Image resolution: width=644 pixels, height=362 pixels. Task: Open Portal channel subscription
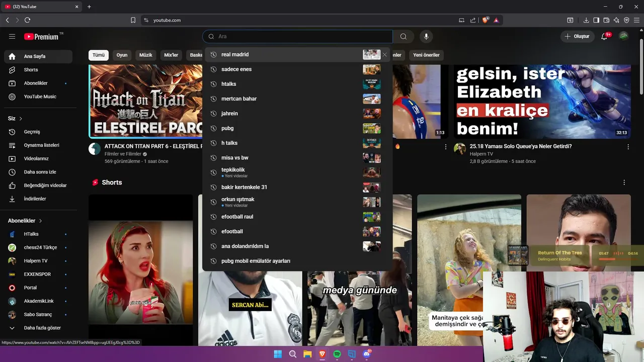pyautogui.click(x=38, y=288)
